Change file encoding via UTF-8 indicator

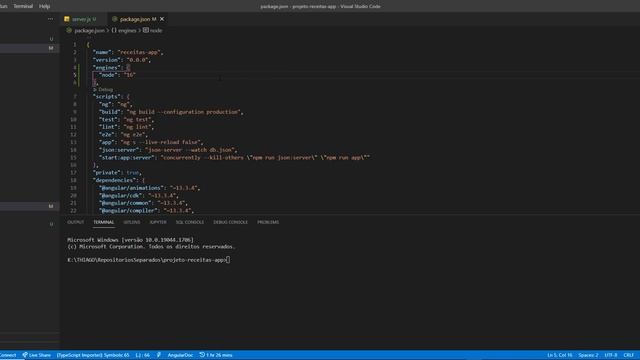click(x=611, y=355)
